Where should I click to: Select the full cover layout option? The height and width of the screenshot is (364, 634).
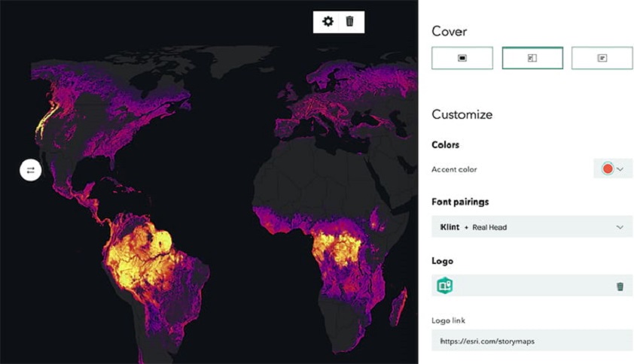coord(462,58)
